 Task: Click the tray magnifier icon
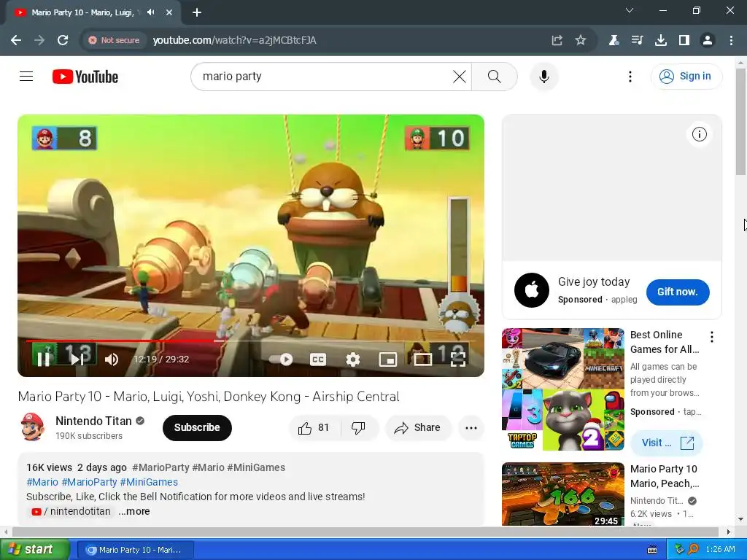pyautogui.click(x=693, y=550)
